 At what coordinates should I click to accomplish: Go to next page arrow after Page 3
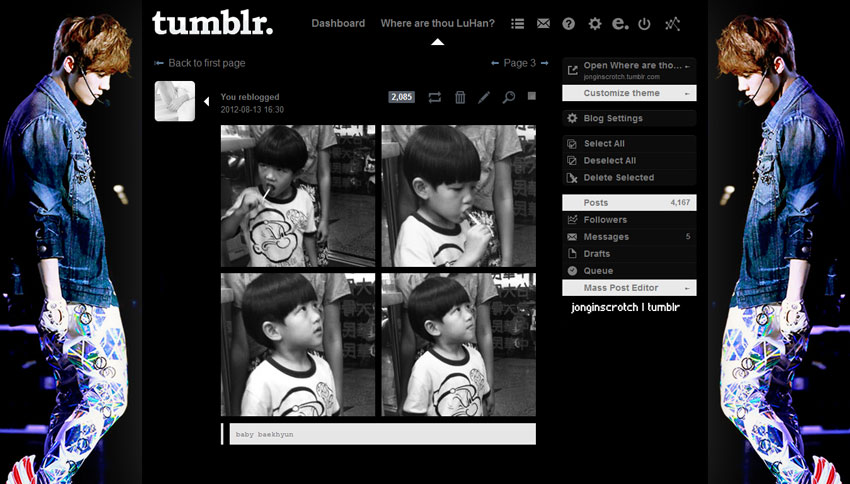click(544, 63)
